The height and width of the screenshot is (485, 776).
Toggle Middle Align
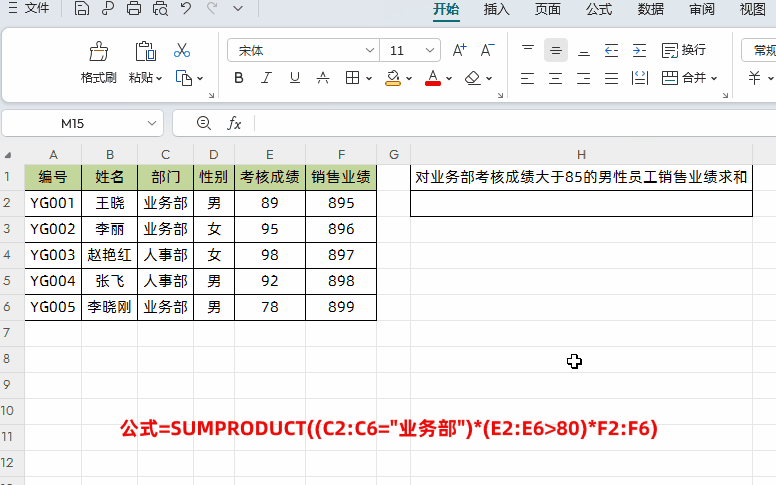(556, 50)
